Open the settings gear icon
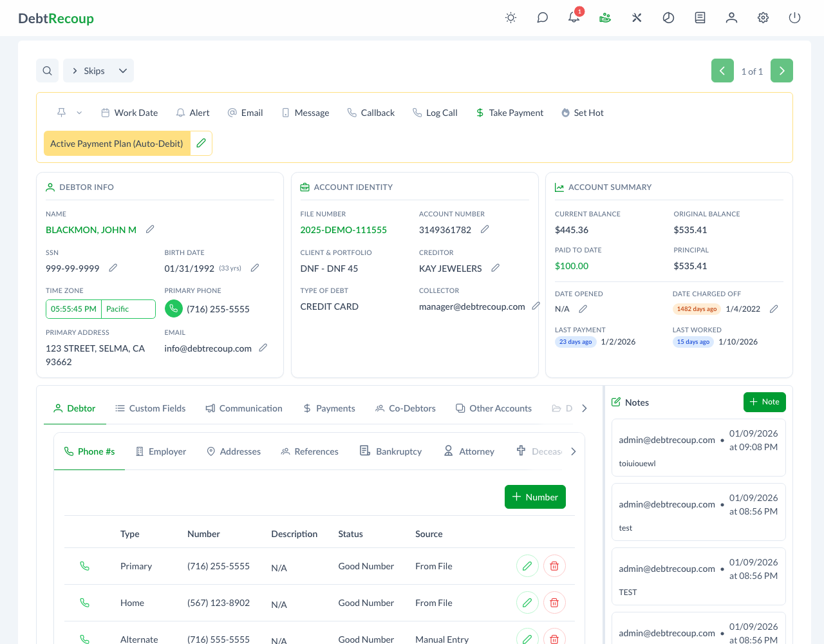Image resolution: width=824 pixels, height=644 pixels. (763, 18)
